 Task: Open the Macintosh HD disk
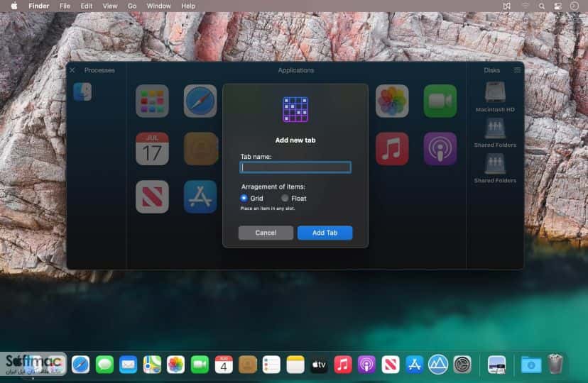(495, 96)
